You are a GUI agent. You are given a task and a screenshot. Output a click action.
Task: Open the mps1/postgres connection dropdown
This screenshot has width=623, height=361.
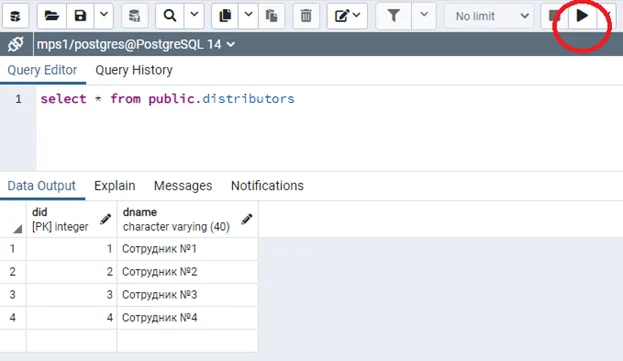coord(135,44)
